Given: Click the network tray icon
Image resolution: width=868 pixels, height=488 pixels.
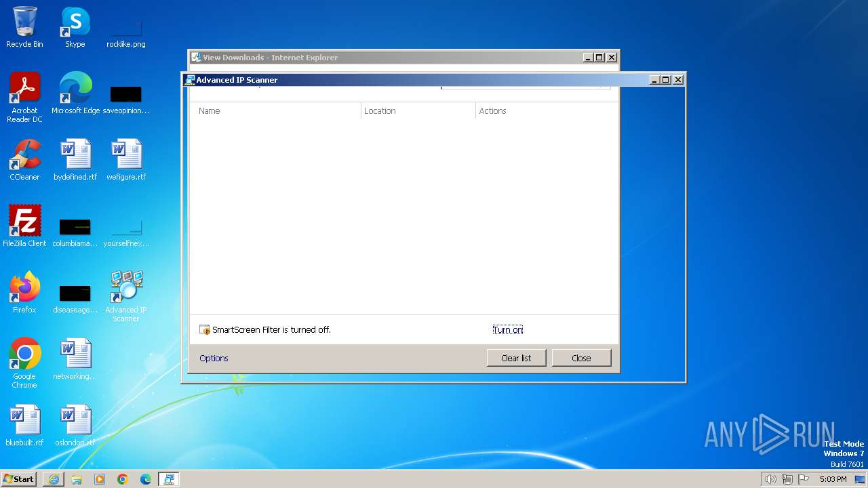Looking at the screenshot, I should click(x=787, y=479).
